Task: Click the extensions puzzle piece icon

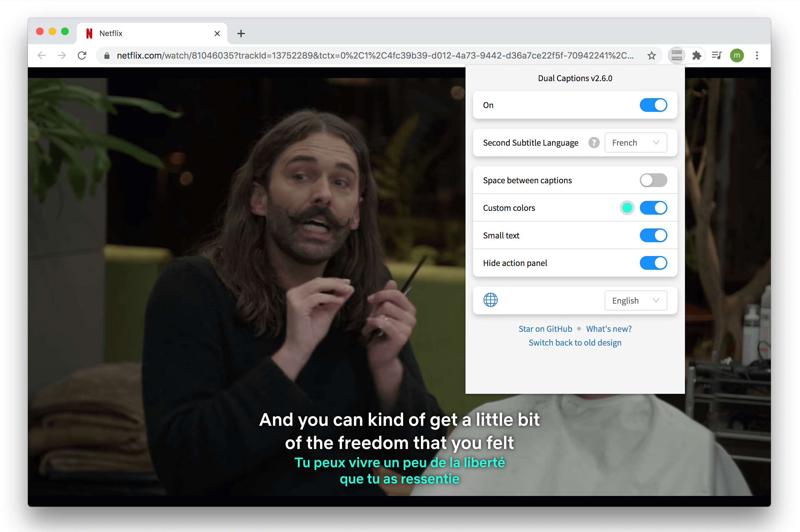Action: coord(696,56)
